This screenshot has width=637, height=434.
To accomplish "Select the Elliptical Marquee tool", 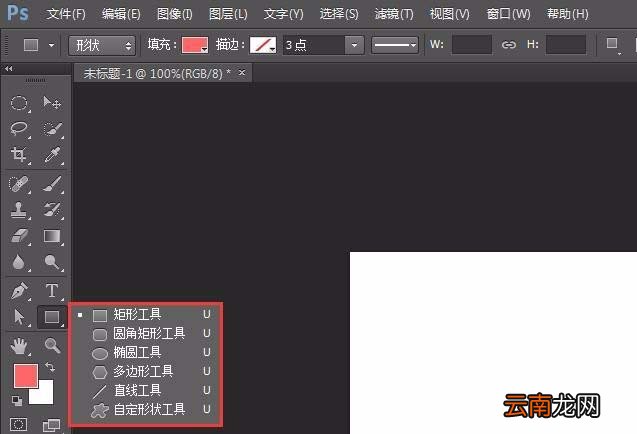I will tap(19, 102).
